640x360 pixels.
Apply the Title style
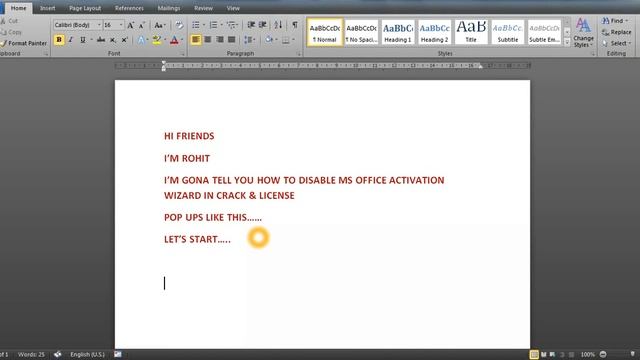471,32
